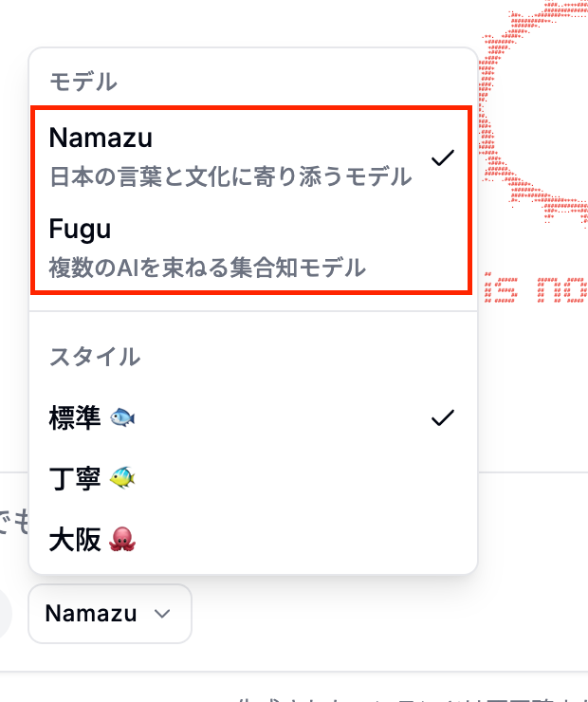The image size is (588, 702).
Task: Choose the 丁寧 style
Action: point(253,478)
